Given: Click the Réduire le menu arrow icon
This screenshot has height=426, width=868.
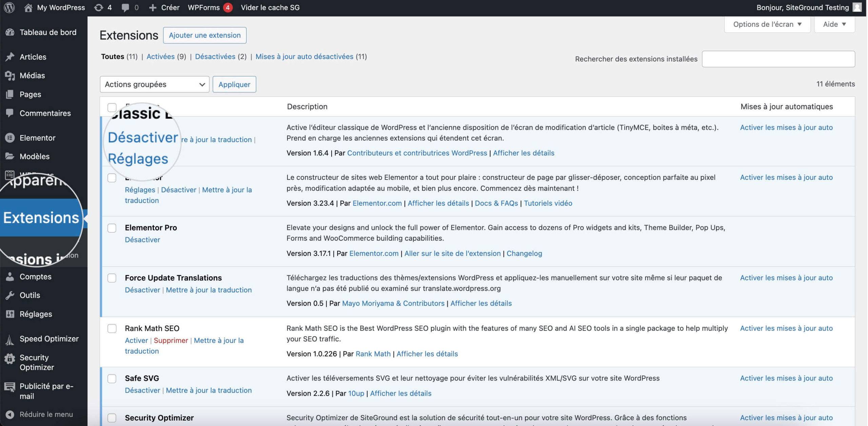Looking at the screenshot, I should pos(10,414).
